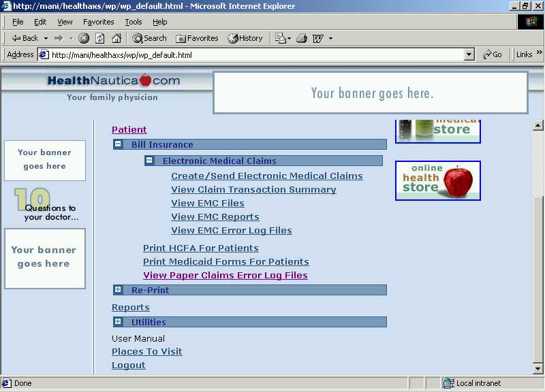Open the History toolbar button
This screenshot has width=545, height=392.
[245, 38]
